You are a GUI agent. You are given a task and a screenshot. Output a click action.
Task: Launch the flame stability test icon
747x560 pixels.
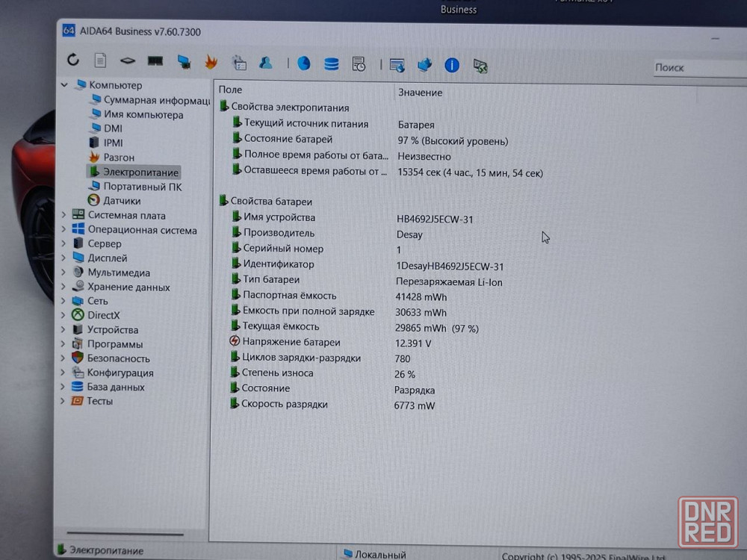coord(211,62)
